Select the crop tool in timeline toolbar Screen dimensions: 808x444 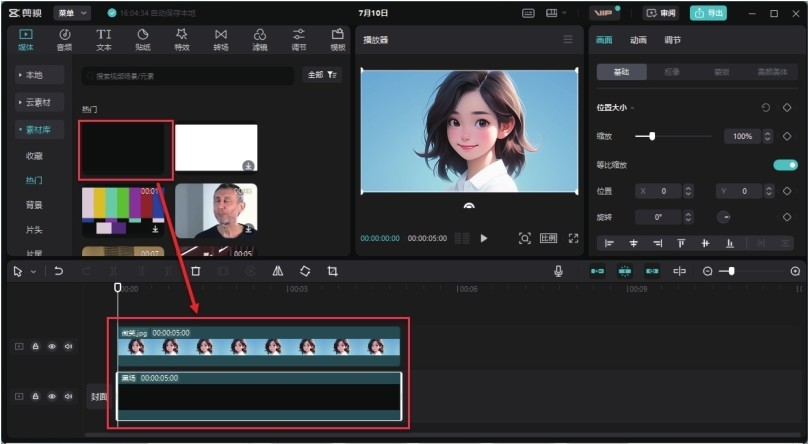tap(332, 271)
